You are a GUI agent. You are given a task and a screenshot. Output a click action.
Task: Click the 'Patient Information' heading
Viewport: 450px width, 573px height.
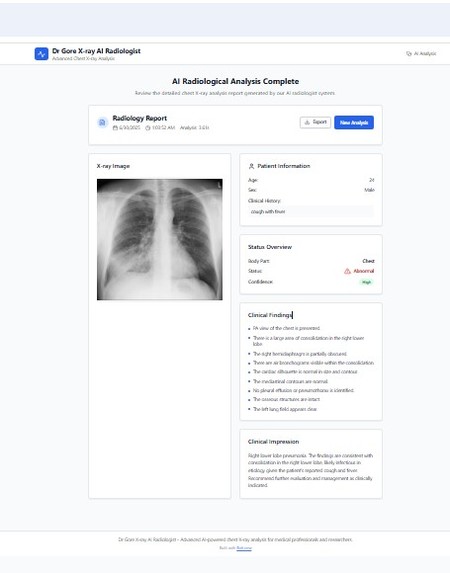(x=284, y=166)
